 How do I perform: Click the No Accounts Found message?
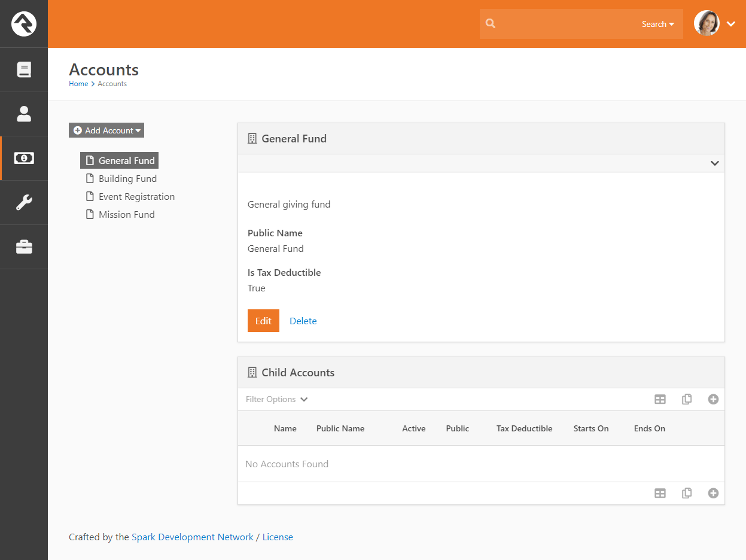point(287,464)
